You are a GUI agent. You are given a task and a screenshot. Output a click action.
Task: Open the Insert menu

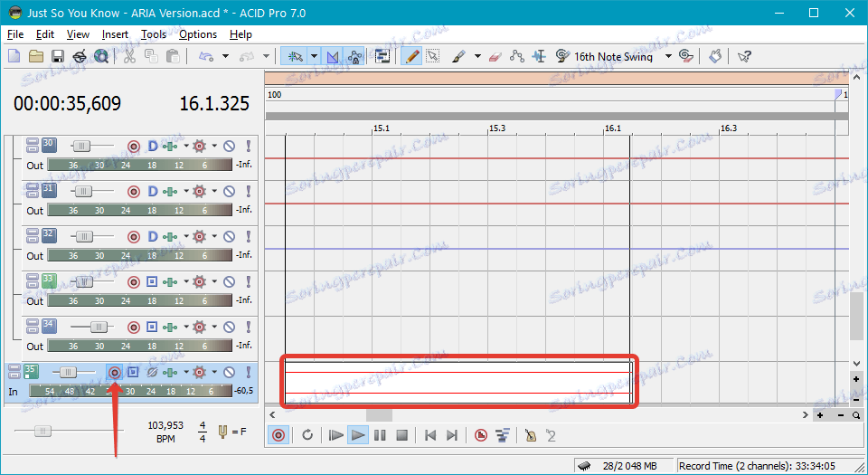pos(115,34)
